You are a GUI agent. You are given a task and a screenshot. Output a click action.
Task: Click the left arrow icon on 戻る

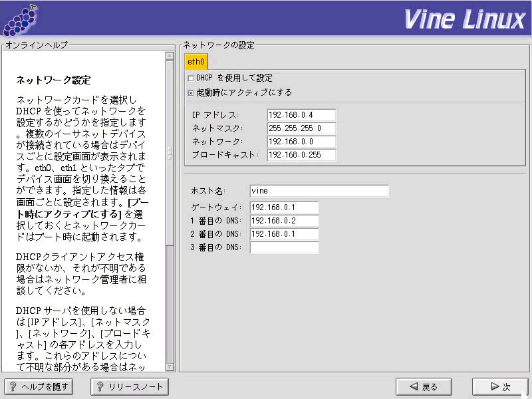[414, 386]
